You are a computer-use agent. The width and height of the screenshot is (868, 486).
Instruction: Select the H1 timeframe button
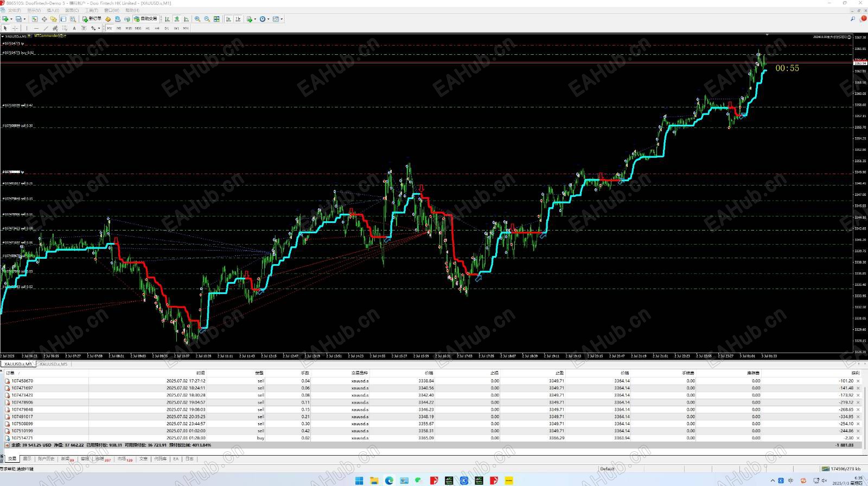pos(148,28)
